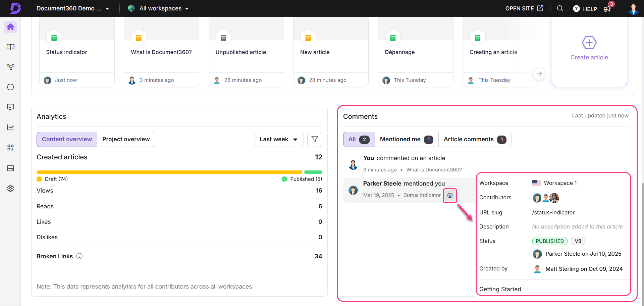Click the Help question mark icon
This screenshot has height=306, width=644.
coord(576,9)
